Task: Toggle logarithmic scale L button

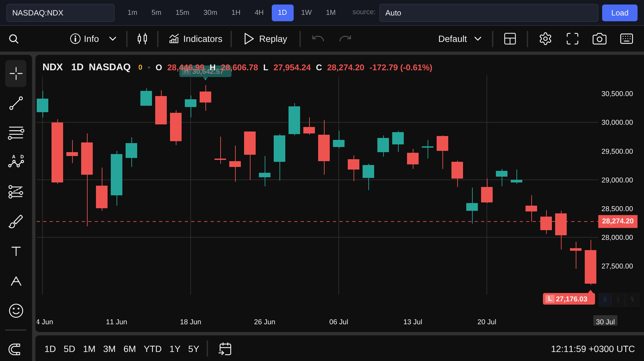Action: click(618, 299)
